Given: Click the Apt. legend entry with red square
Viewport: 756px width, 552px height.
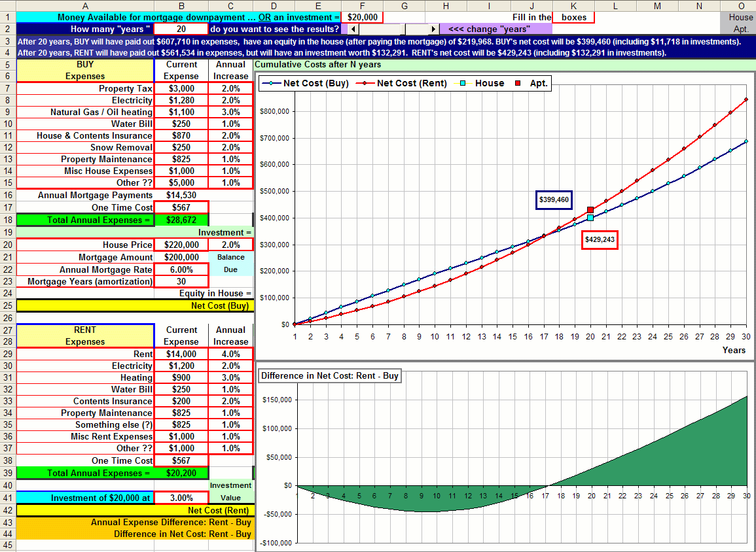Looking at the screenshot, I should pos(531,83).
